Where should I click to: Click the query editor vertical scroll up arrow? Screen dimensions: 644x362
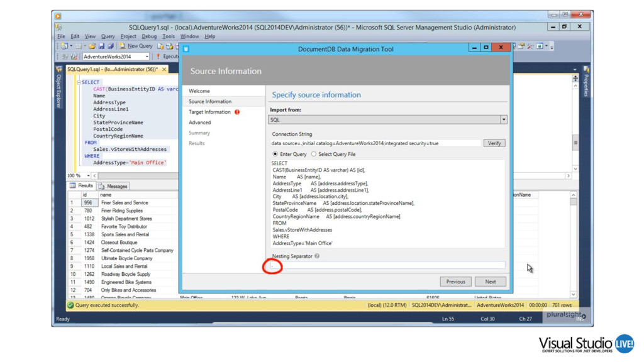(x=575, y=85)
